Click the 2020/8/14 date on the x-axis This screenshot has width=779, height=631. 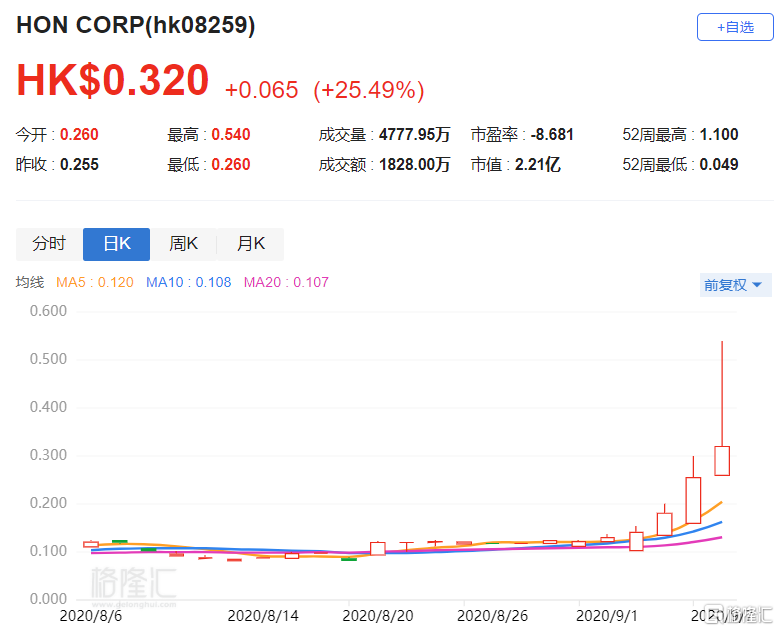(263, 613)
